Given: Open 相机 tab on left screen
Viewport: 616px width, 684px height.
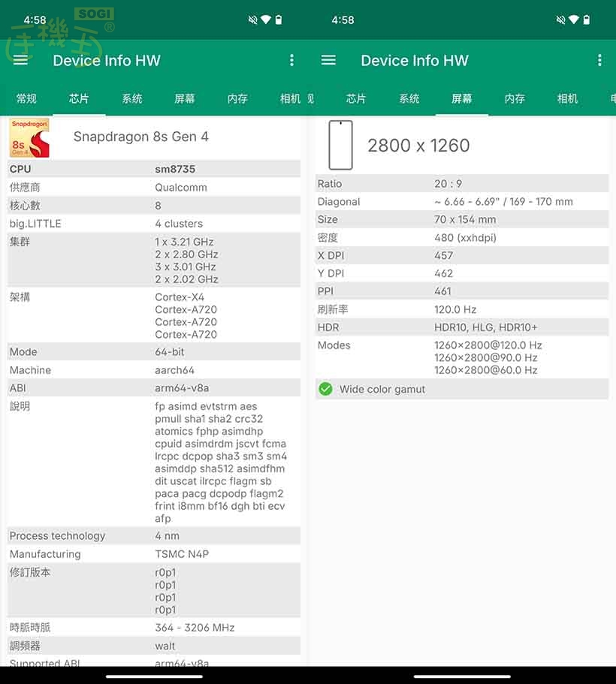Looking at the screenshot, I should [290, 98].
